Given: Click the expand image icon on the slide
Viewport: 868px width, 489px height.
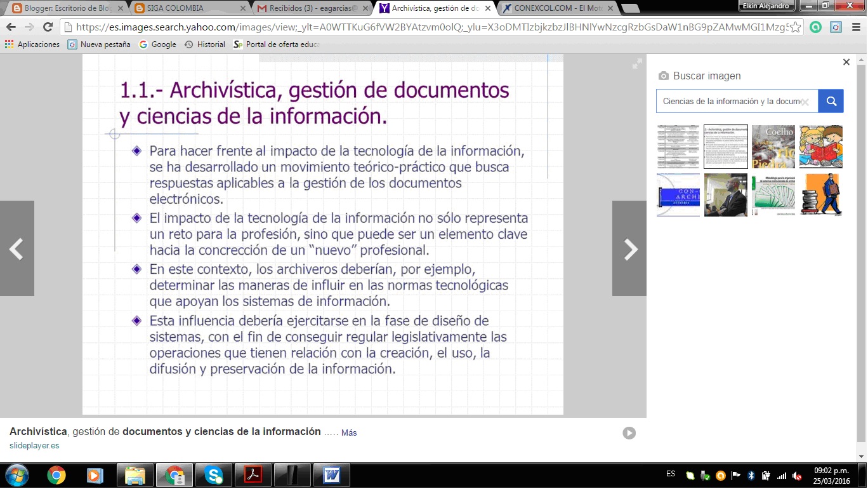Looking at the screenshot, I should (x=636, y=64).
